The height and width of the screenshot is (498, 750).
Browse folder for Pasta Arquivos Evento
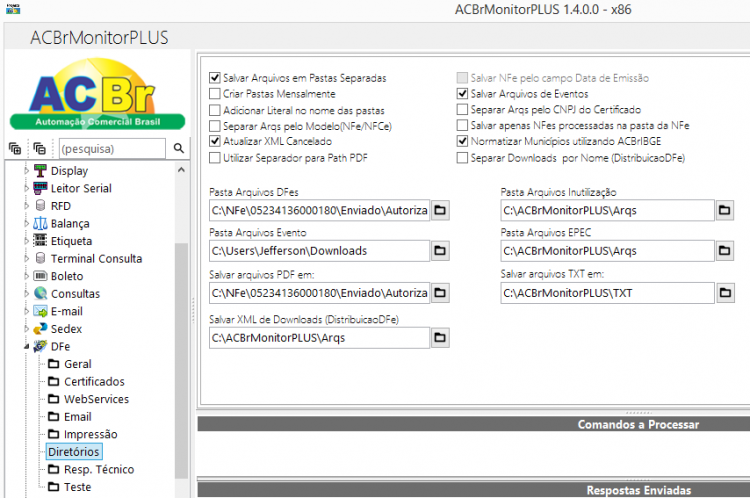click(x=440, y=251)
